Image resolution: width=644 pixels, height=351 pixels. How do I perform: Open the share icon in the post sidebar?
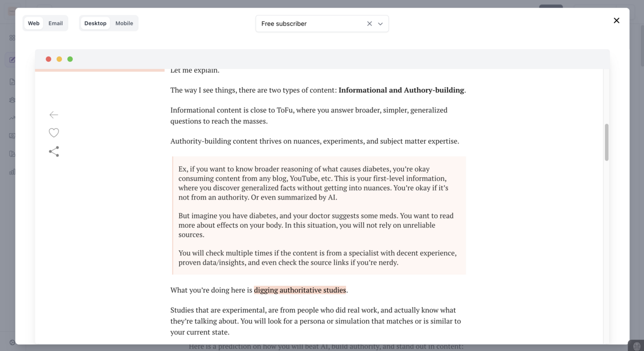coord(54,152)
